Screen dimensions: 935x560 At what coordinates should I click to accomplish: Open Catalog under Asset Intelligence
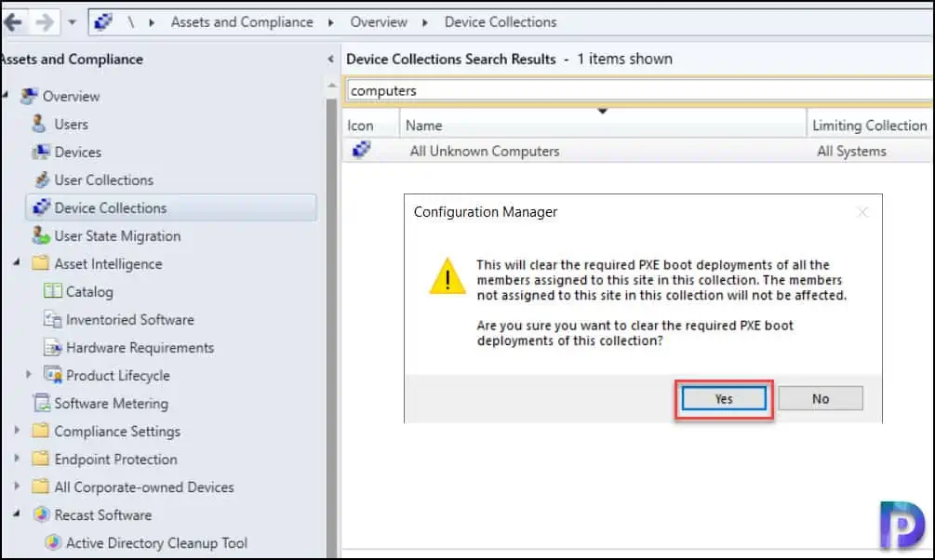coord(89,292)
